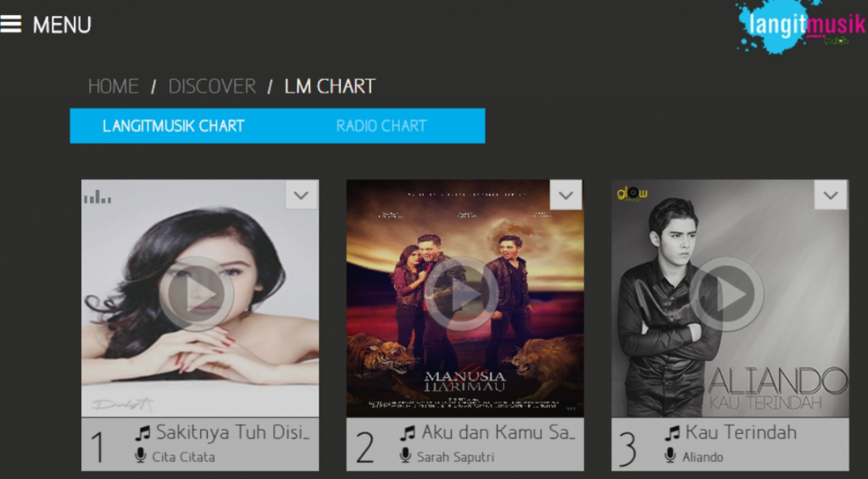Image resolution: width=868 pixels, height=479 pixels.
Task: Click the equalizer bars icon on first album
Action: pos(97,197)
